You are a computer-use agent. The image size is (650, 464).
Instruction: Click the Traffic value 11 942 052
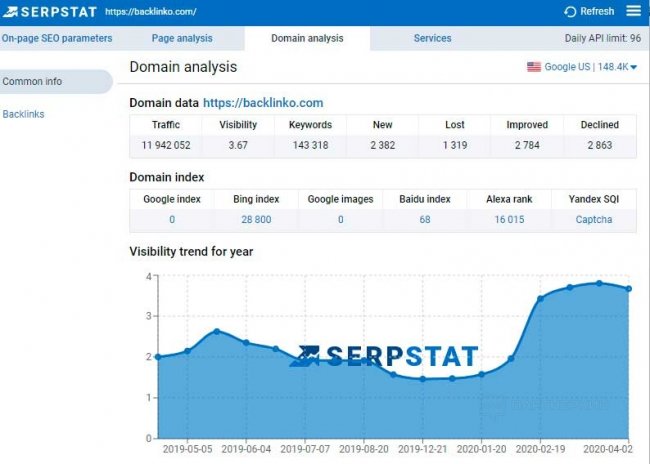tap(166, 146)
